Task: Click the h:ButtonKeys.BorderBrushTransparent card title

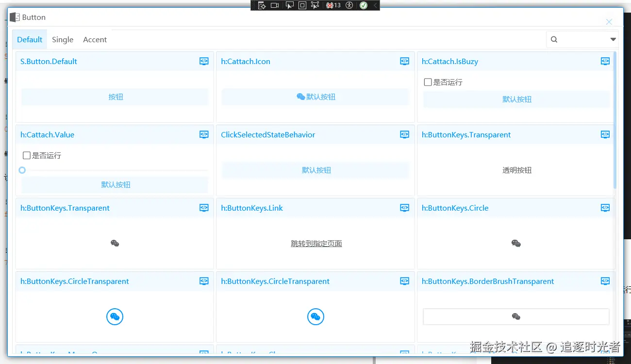Action: (488, 281)
